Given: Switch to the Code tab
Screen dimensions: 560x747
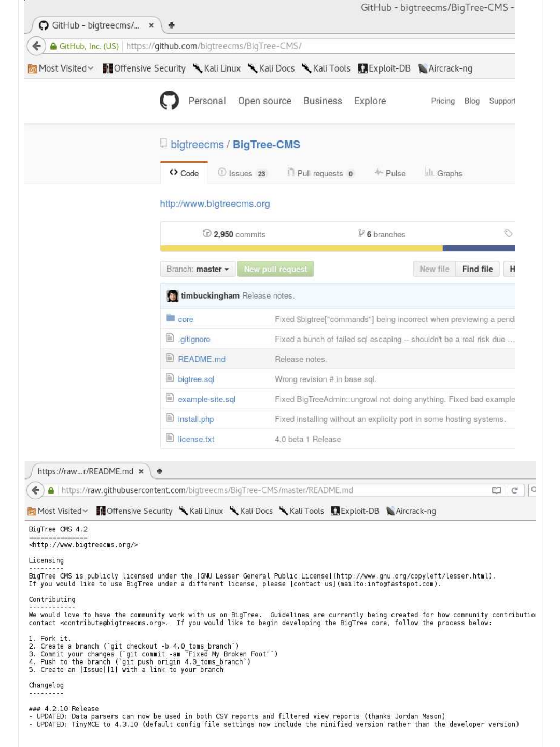Looking at the screenshot, I should point(184,173).
